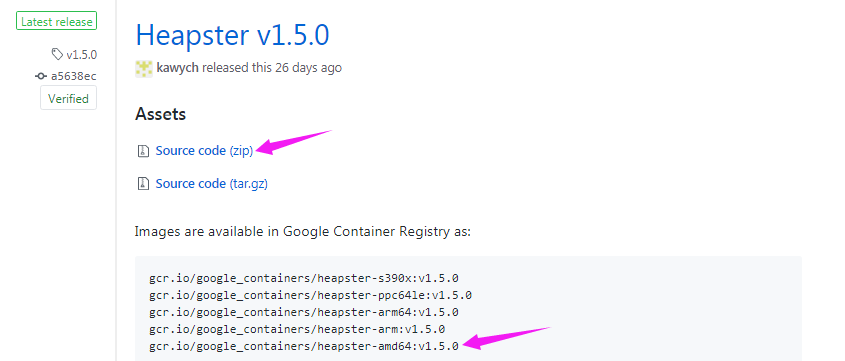Click the Google Container Registry description text
The width and height of the screenshot is (845, 361).
pyautogui.click(x=303, y=232)
